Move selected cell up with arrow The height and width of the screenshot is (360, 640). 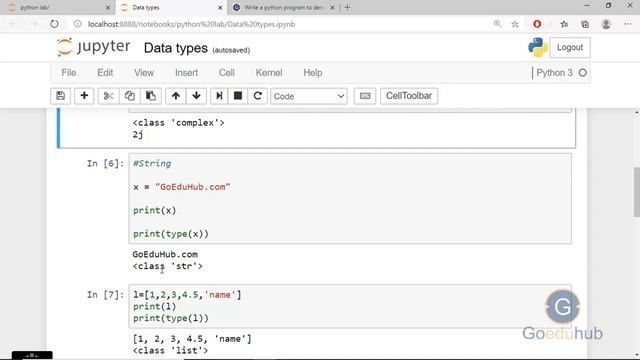click(x=176, y=96)
